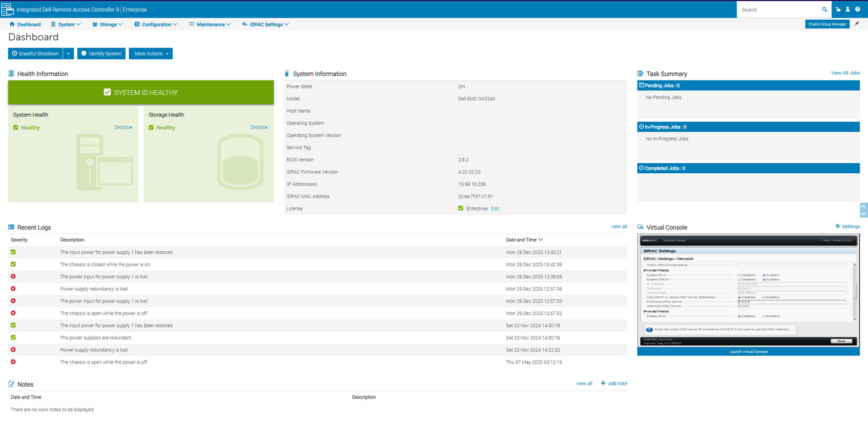Open the iDRAC Settings menu dropdown
This screenshot has width=868, height=433.
[x=266, y=24]
